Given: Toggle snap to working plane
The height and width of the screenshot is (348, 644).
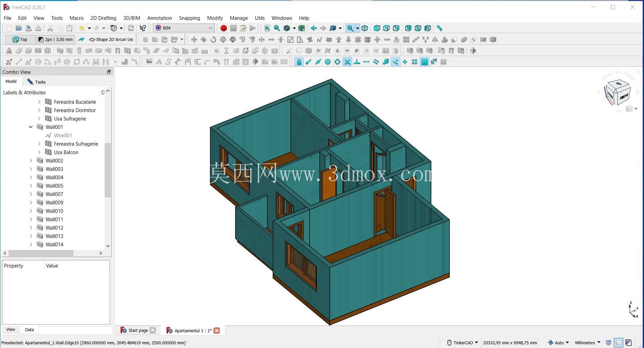Looking at the screenshot, I should click(425, 62).
